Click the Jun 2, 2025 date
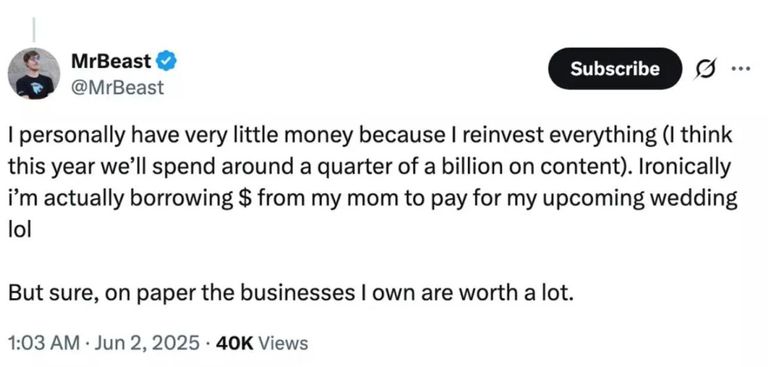Viewport: 768px width, 367px height. point(146,343)
